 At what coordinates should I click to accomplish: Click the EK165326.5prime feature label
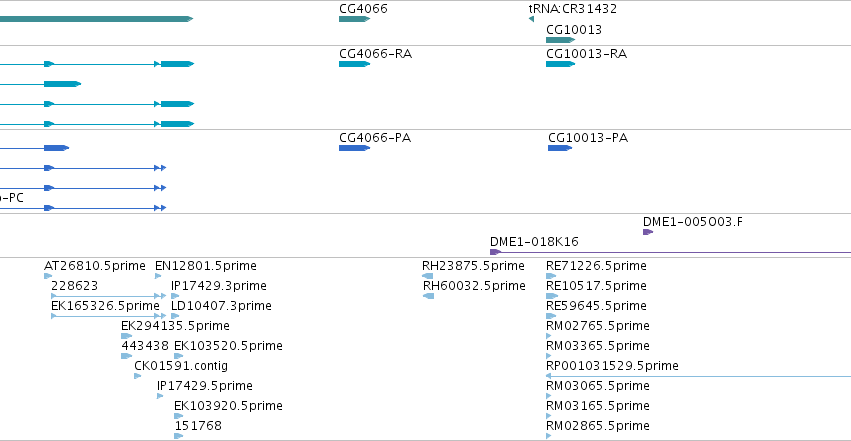(104, 306)
